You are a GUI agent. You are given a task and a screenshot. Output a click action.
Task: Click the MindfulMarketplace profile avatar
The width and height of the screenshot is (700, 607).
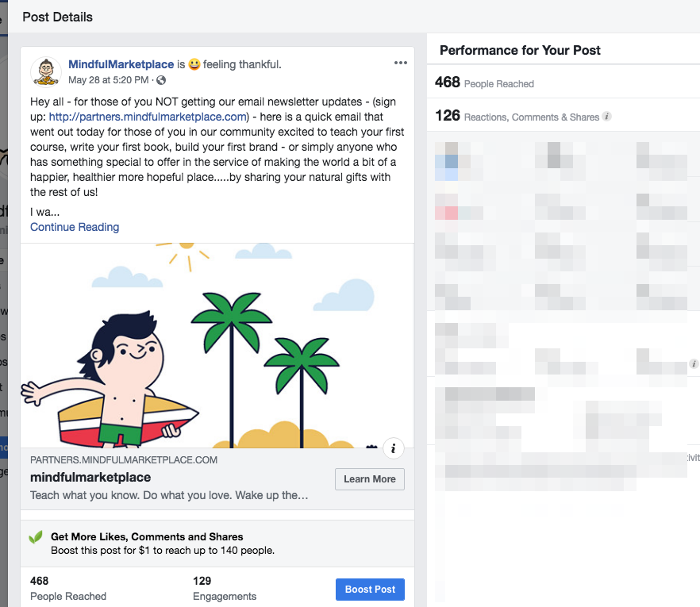click(46, 71)
